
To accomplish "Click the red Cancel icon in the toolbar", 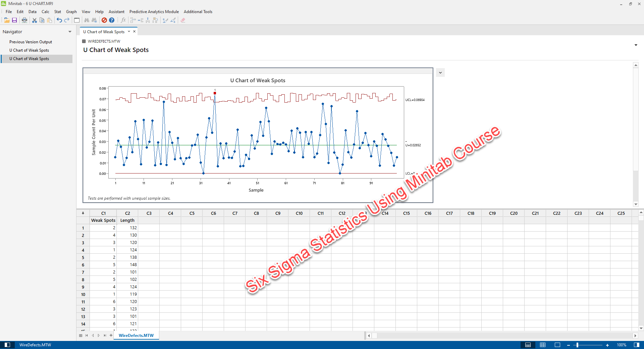I will point(104,20).
